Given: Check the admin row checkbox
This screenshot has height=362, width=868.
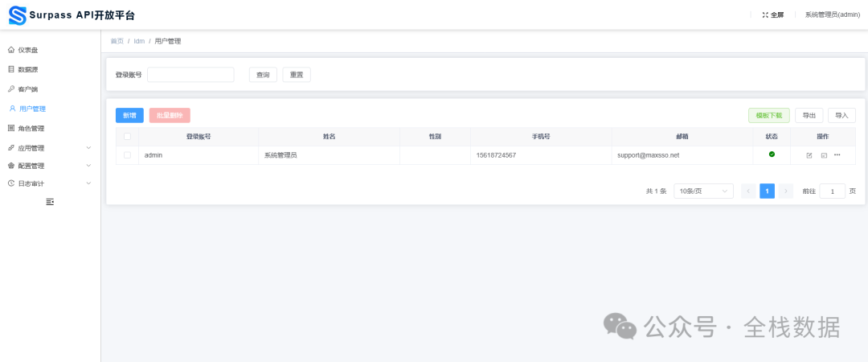Looking at the screenshot, I should click(x=127, y=155).
